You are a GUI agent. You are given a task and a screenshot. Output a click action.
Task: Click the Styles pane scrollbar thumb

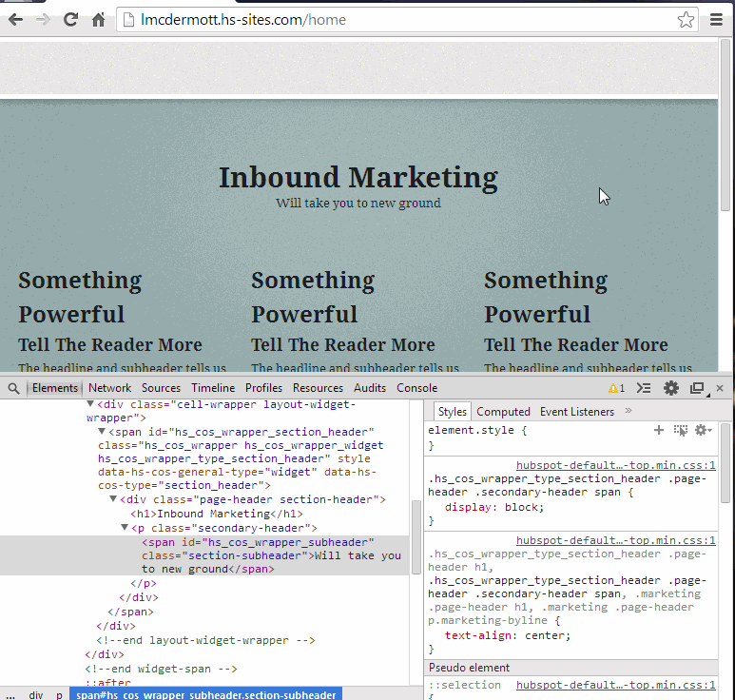point(725,463)
